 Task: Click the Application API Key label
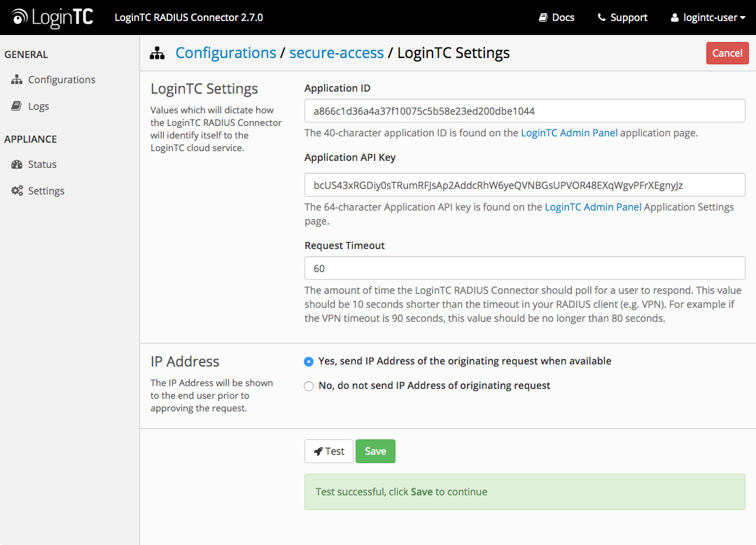[350, 157]
